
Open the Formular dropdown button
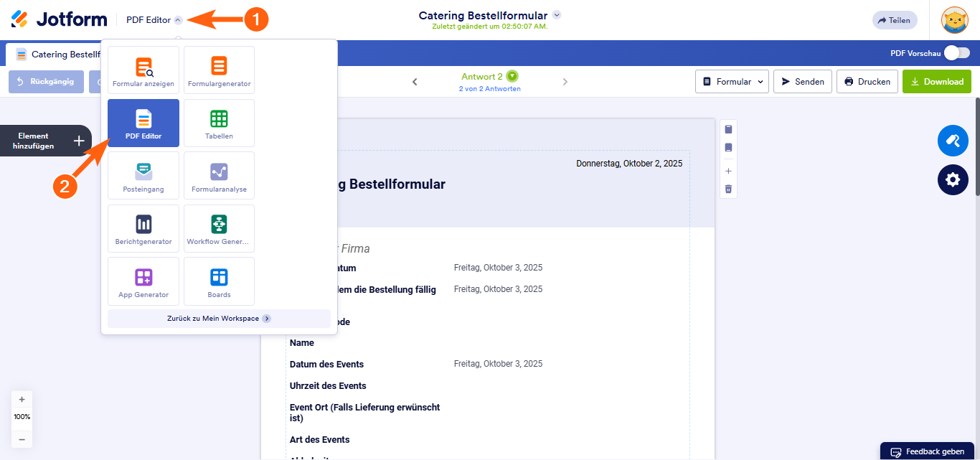pyautogui.click(x=732, y=82)
